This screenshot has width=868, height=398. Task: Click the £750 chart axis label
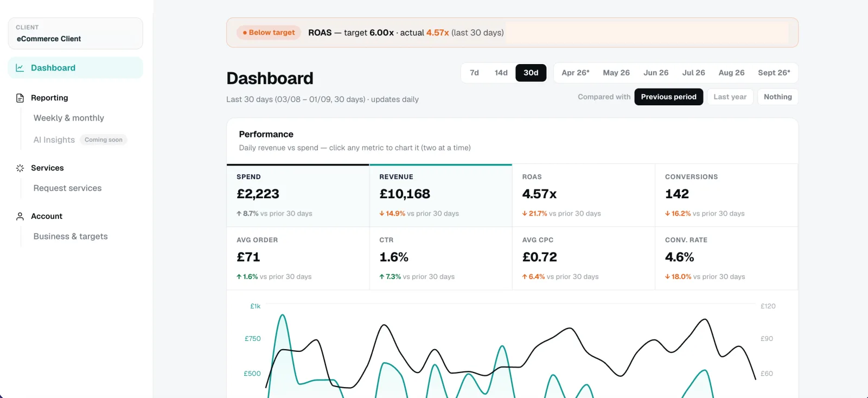pos(253,339)
